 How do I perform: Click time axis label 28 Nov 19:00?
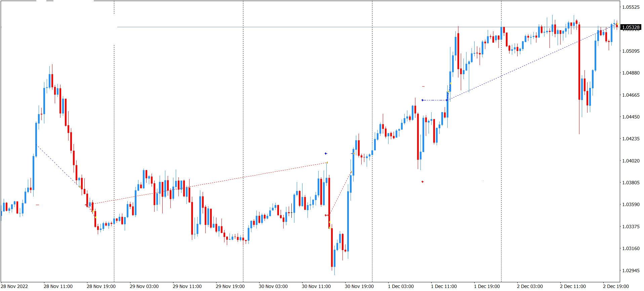click(x=101, y=286)
